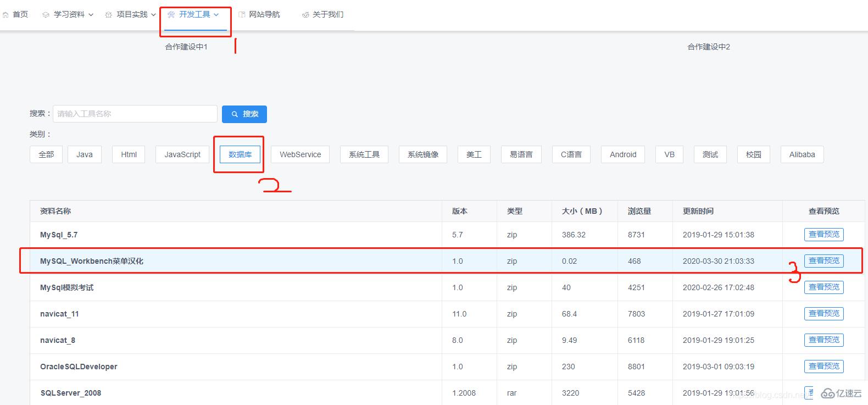Click 查看预览 for MySql_5.7
868x405 pixels.
824,235
